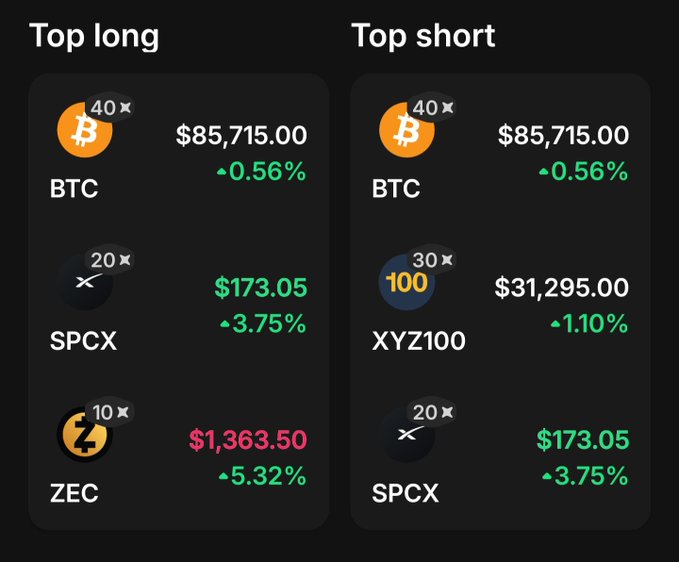This screenshot has height=562, width=679.
Task: Select the ZEC price $1,363.50
Action: [x=248, y=439]
